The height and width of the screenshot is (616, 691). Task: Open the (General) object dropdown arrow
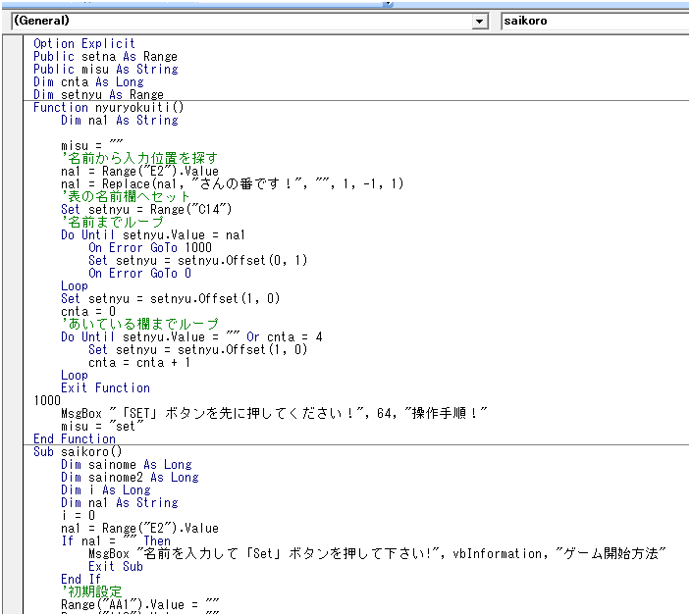click(x=480, y=21)
